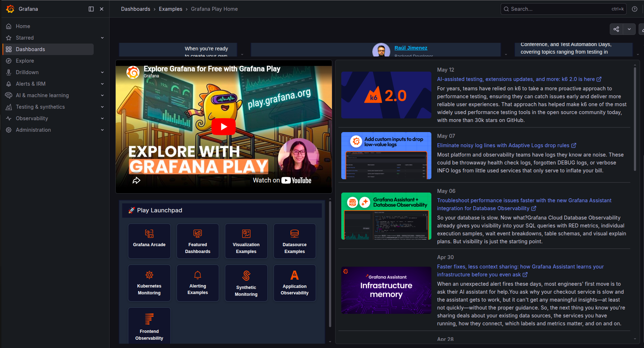Click the news feed scrollbar
Image resolution: width=644 pixels, height=348 pixels.
tap(635, 119)
